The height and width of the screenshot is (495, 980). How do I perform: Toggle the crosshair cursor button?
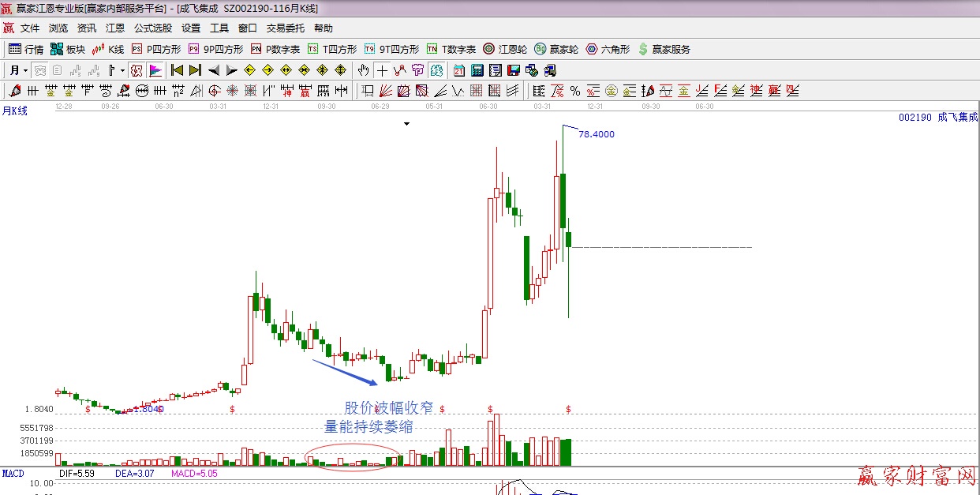(x=382, y=70)
